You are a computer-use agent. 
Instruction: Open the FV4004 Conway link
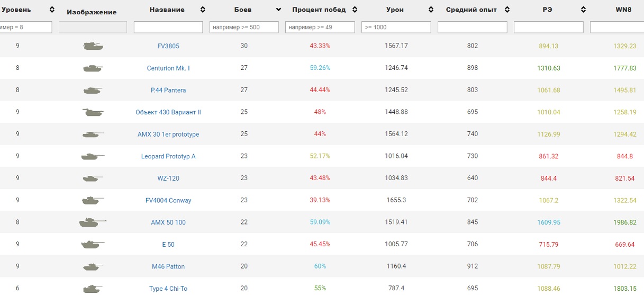[x=168, y=200]
